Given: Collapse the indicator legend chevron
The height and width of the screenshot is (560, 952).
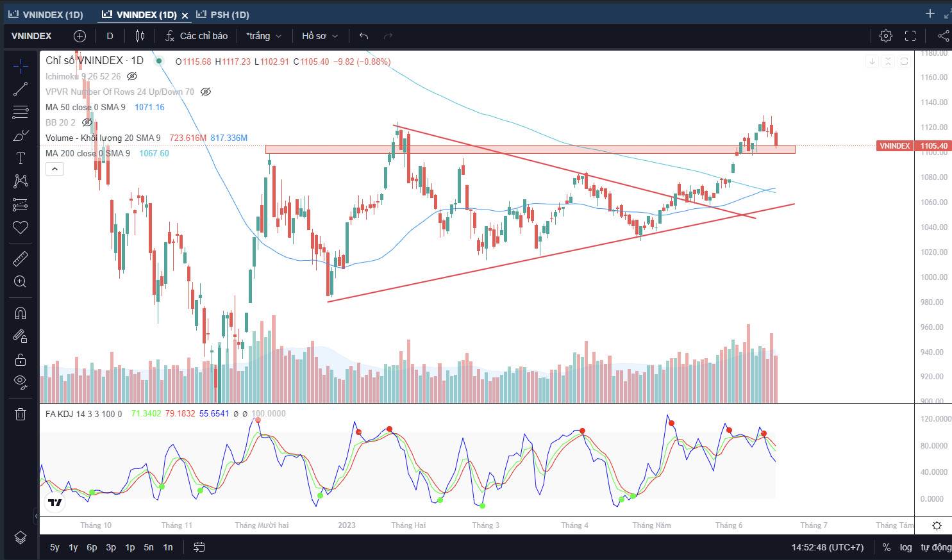Looking at the screenshot, I should (x=54, y=169).
